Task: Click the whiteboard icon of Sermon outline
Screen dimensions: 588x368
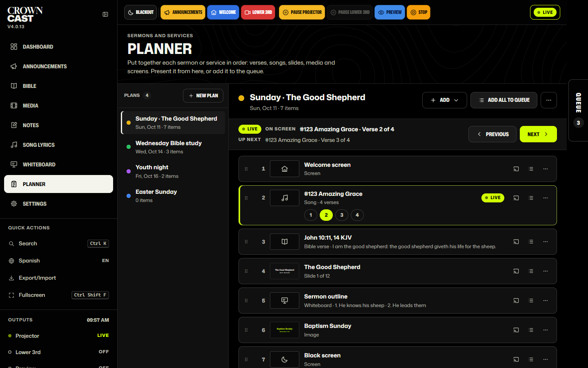Action: pyautogui.click(x=285, y=301)
